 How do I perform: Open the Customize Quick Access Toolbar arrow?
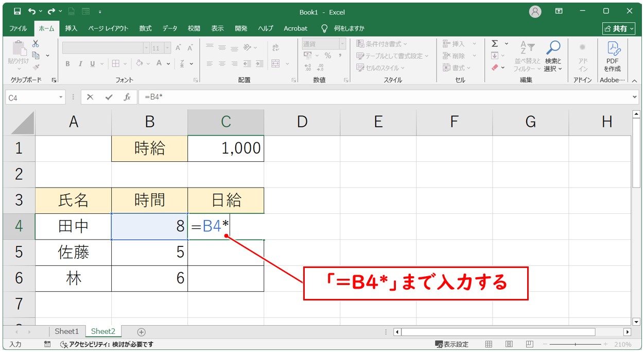click(x=99, y=11)
